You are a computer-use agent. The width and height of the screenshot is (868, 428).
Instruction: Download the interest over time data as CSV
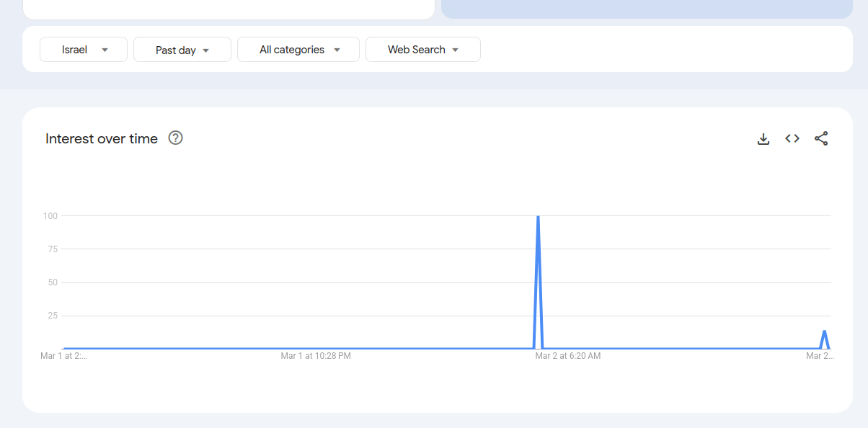[763, 139]
